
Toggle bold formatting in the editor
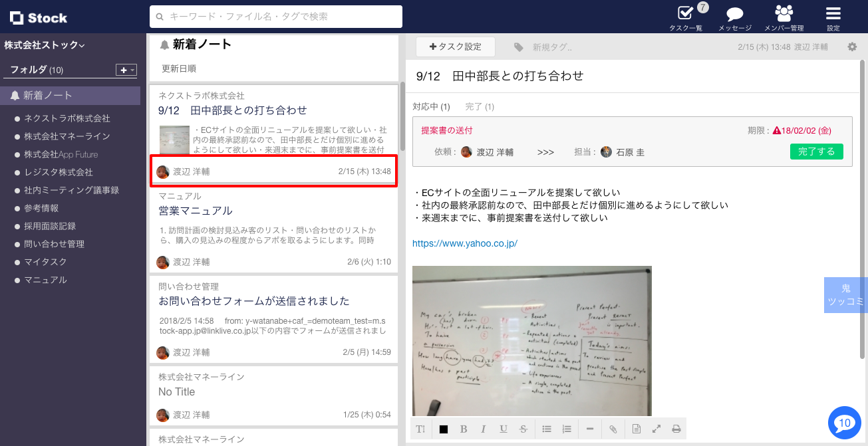[464, 429]
